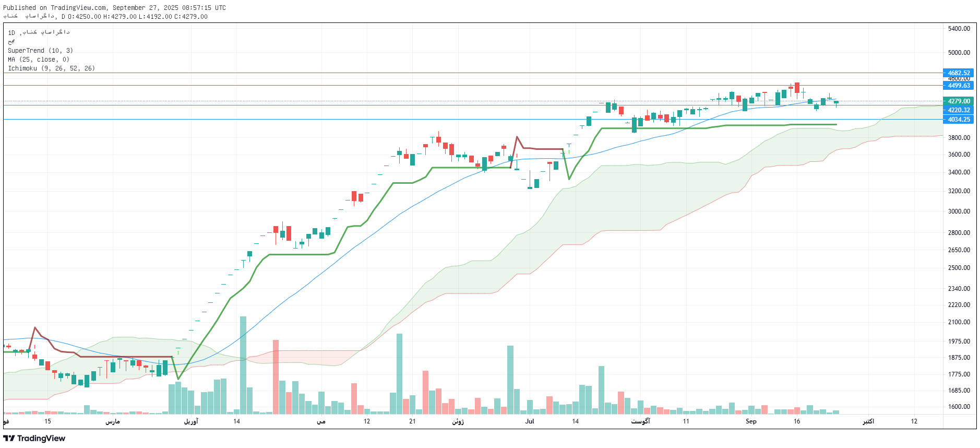This screenshot has height=448, width=980.
Task: Click the اکتبر label on time axis
Action: 868,421
